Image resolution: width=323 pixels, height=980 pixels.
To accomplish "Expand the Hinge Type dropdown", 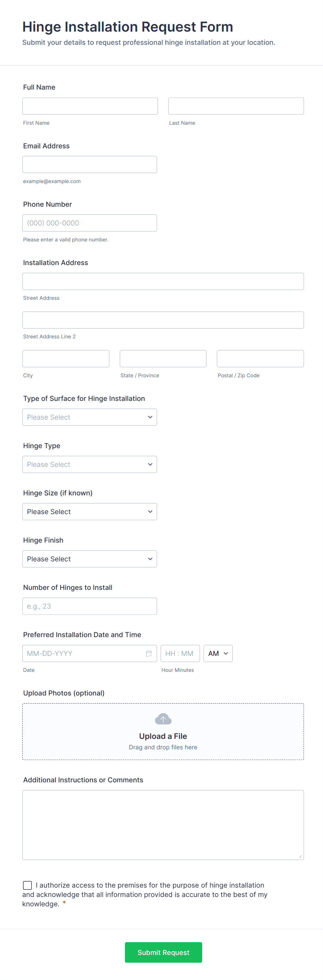I will point(89,464).
